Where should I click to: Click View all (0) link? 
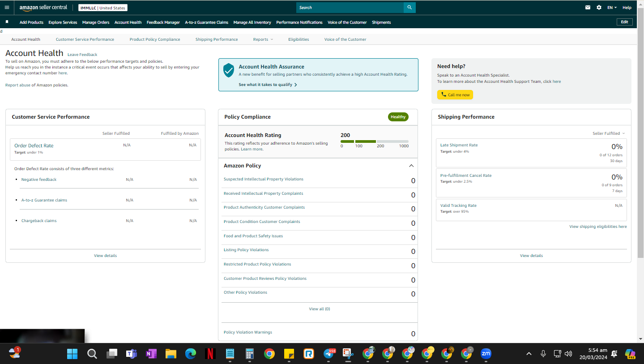point(320,309)
